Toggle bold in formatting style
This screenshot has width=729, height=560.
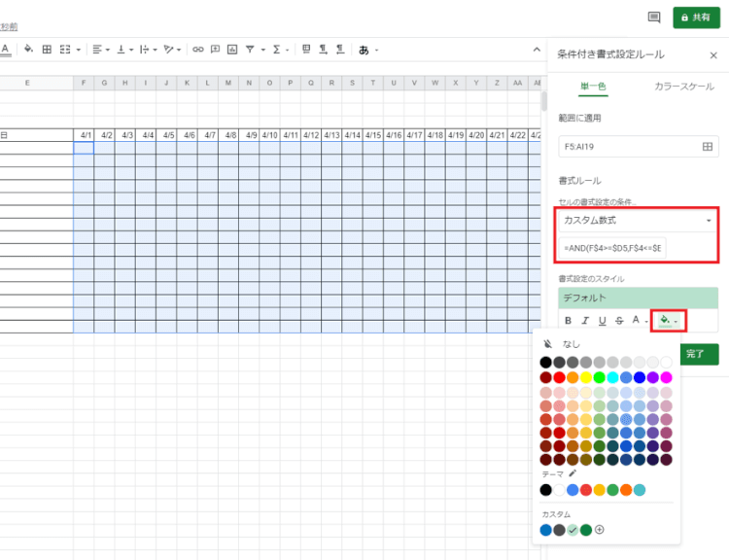(569, 320)
